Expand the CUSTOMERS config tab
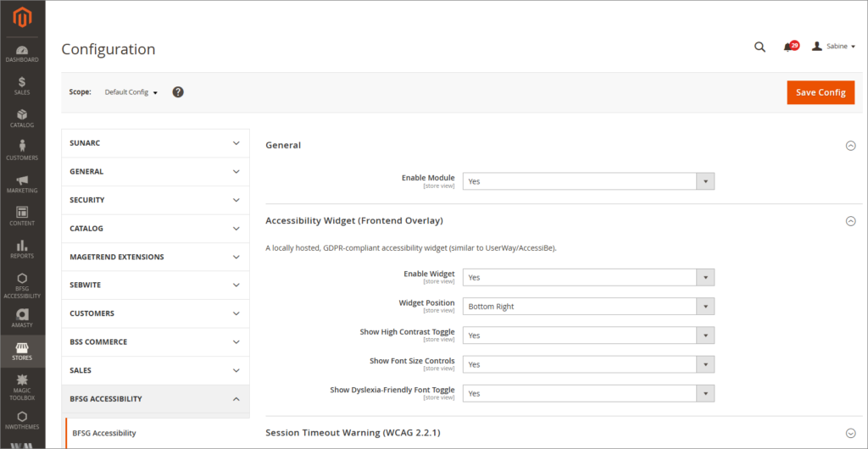This screenshot has width=868, height=449. pos(156,313)
